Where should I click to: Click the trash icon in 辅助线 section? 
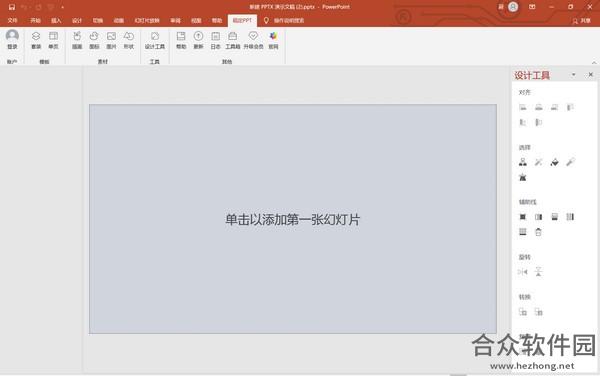pyautogui.click(x=538, y=232)
